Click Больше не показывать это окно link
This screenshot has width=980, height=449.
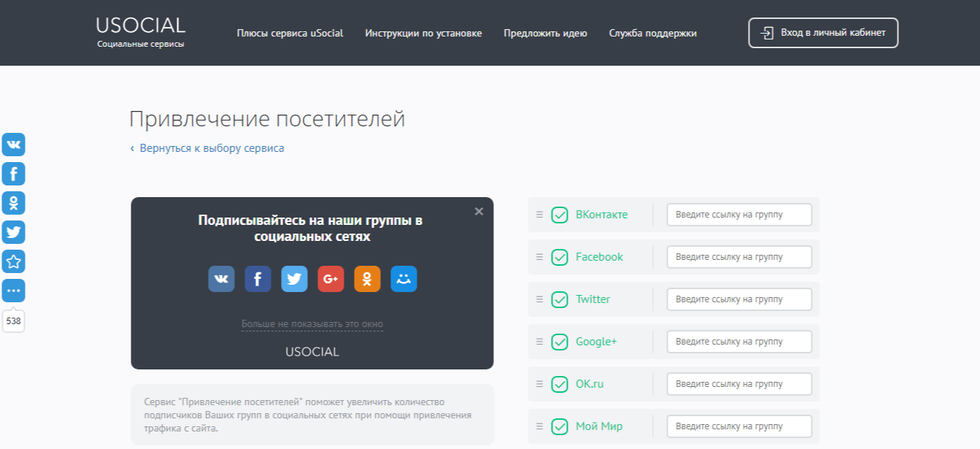click(312, 324)
